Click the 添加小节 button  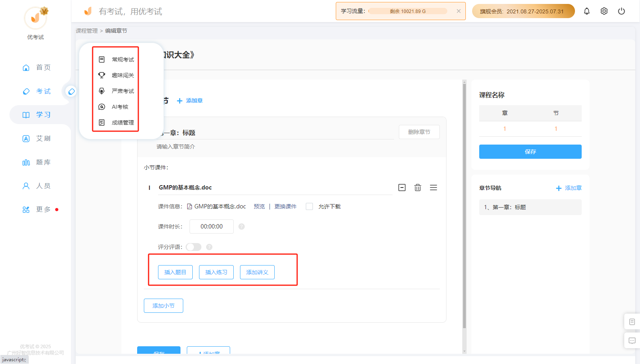(x=164, y=306)
